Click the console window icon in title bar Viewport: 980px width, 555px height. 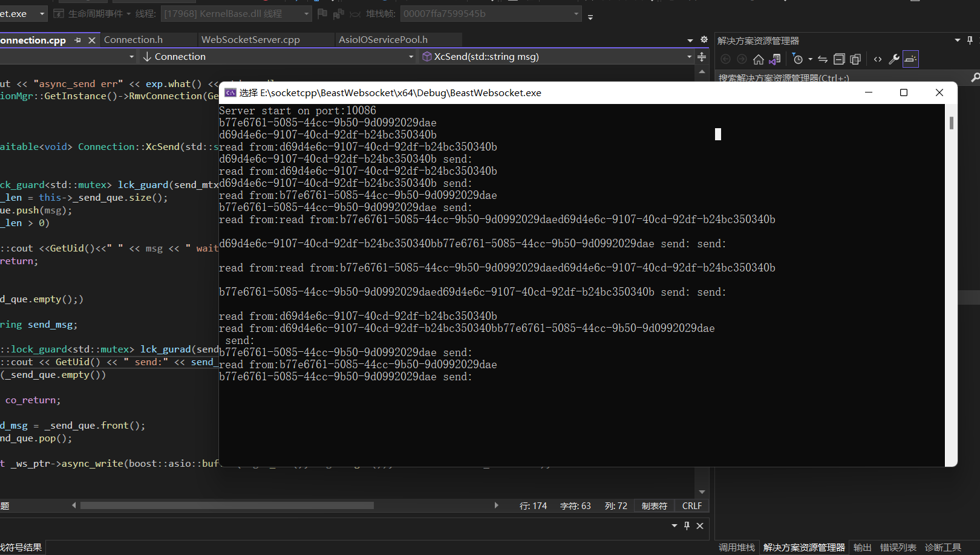tap(230, 92)
